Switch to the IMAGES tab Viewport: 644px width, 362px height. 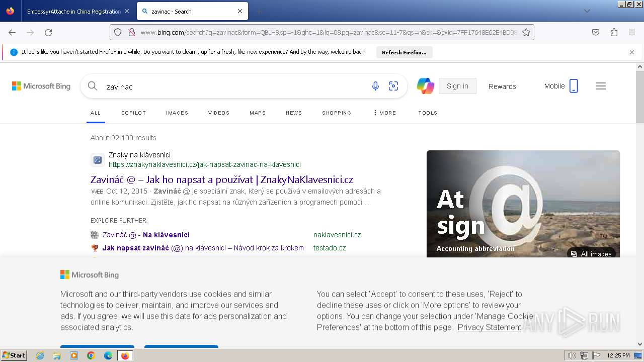(x=177, y=113)
